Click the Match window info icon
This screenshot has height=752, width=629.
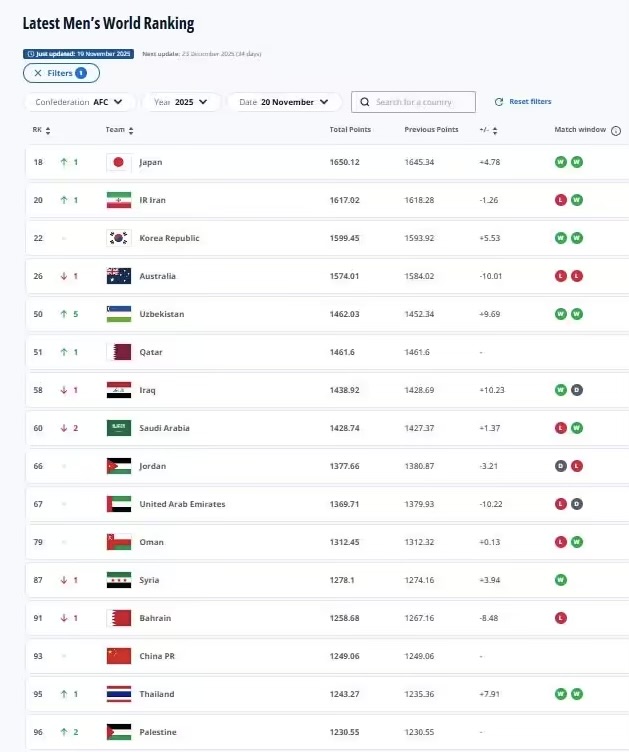pos(616,131)
